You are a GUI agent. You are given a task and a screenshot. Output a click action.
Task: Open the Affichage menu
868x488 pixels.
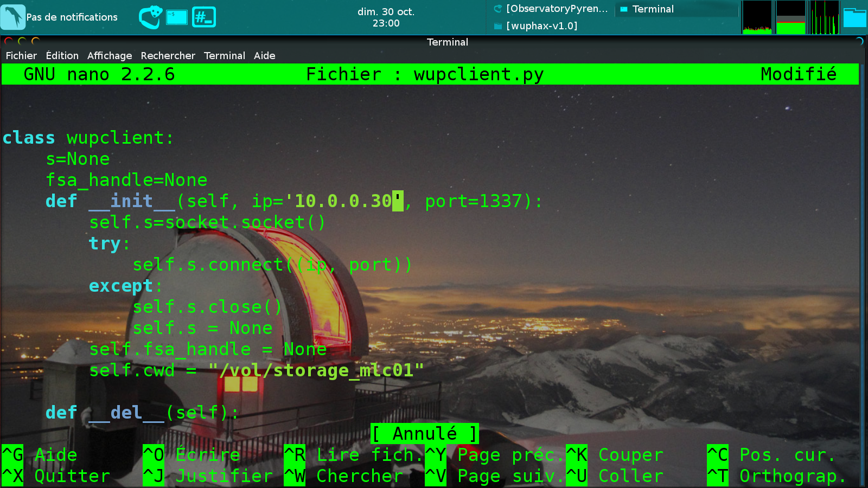click(110, 55)
